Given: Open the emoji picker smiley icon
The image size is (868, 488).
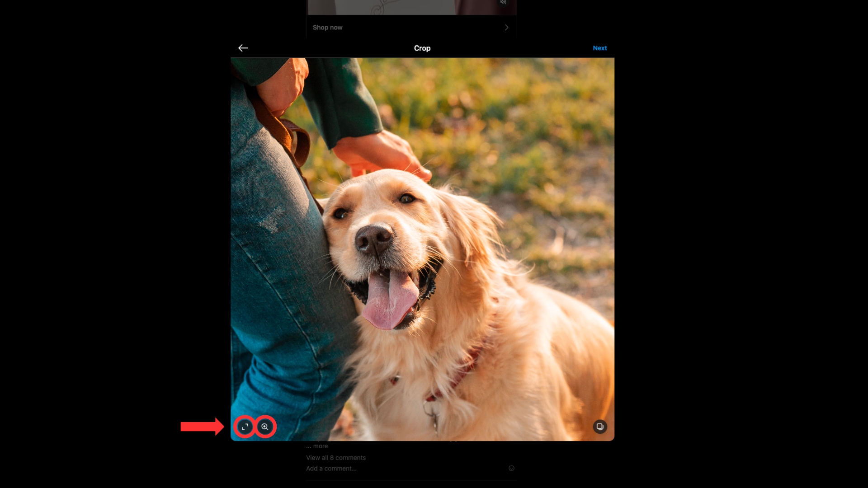Looking at the screenshot, I should pos(511,469).
